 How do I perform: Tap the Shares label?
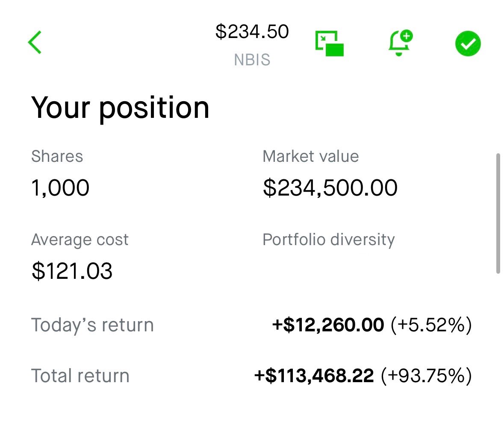click(x=57, y=156)
